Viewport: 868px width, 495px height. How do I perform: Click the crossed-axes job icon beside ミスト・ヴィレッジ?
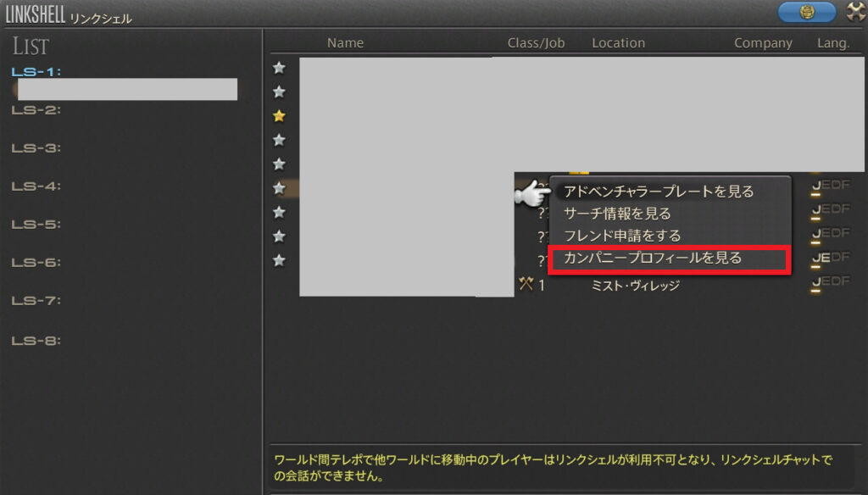click(x=526, y=285)
